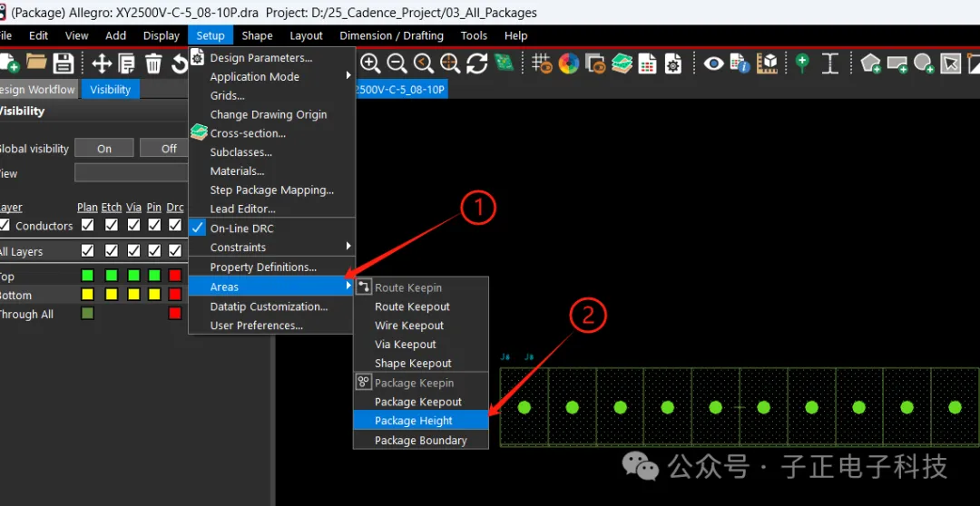
Task: Toggle Conductors Plan checkbox
Action: point(87,224)
